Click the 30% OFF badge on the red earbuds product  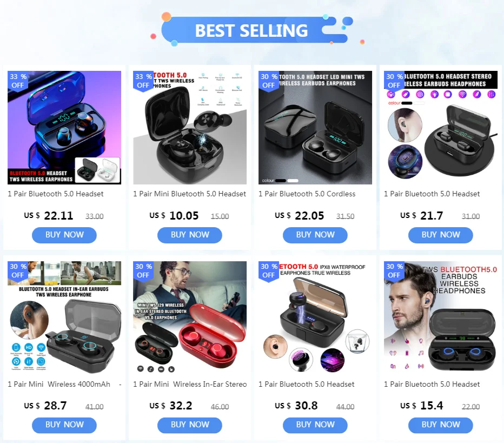point(143,271)
